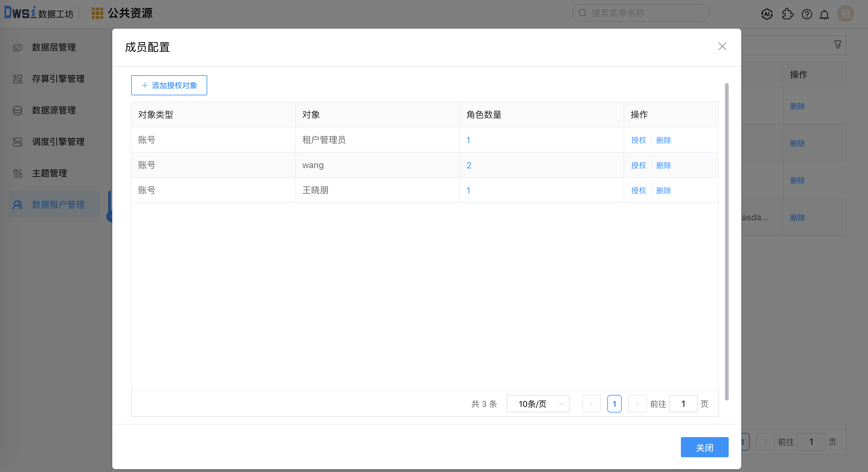Click role count 2 for wang
This screenshot has height=472, width=868.
pos(469,165)
